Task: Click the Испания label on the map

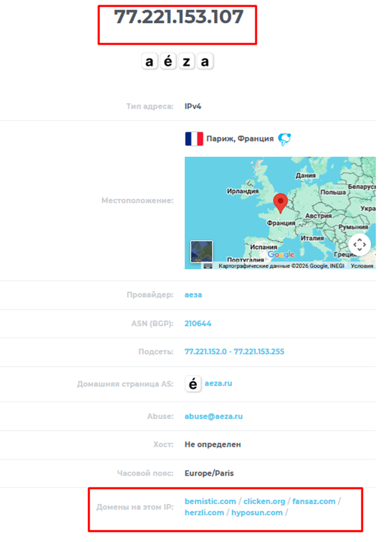Action: [x=264, y=247]
